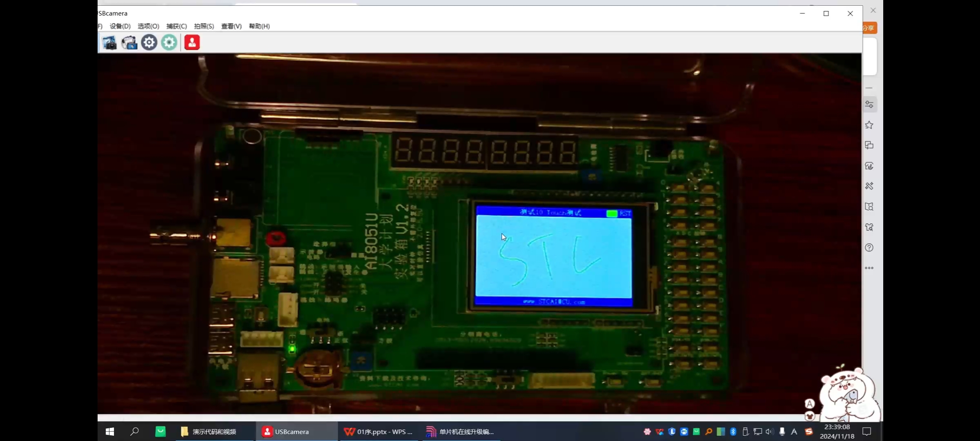Open the 查看(V) menu
The image size is (980, 441).
(x=231, y=26)
